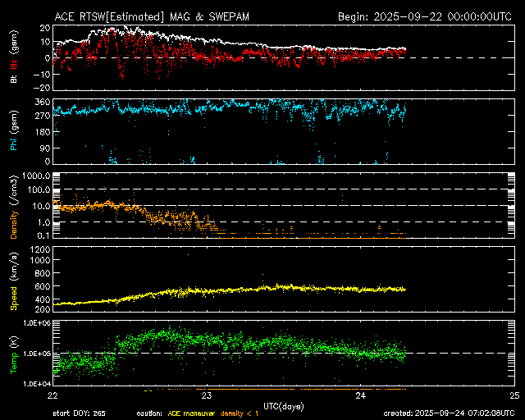This screenshot has width=525, height=420.
Task: Click the start DOY: 265 text
Action: point(80,413)
